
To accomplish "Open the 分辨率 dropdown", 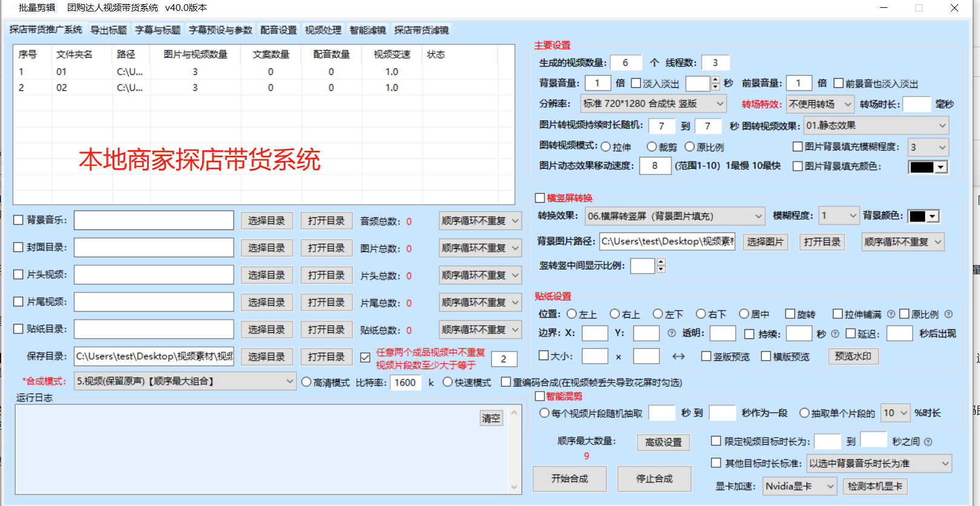I will click(x=653, y=104).
